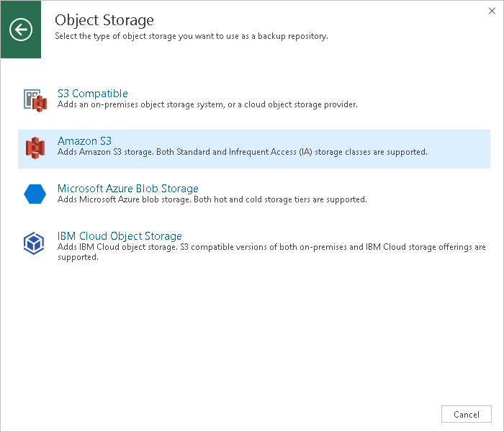This screenshot has width=504, height=432.
Task: Select the S3 Compatible title link
Action: [x=93, y=94]
